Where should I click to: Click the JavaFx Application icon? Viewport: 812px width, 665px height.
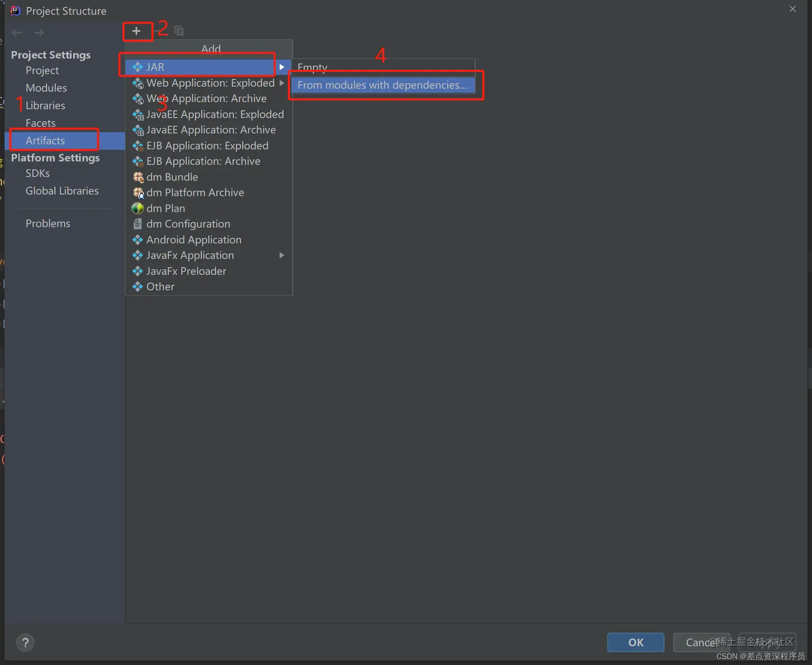(137, 255)
